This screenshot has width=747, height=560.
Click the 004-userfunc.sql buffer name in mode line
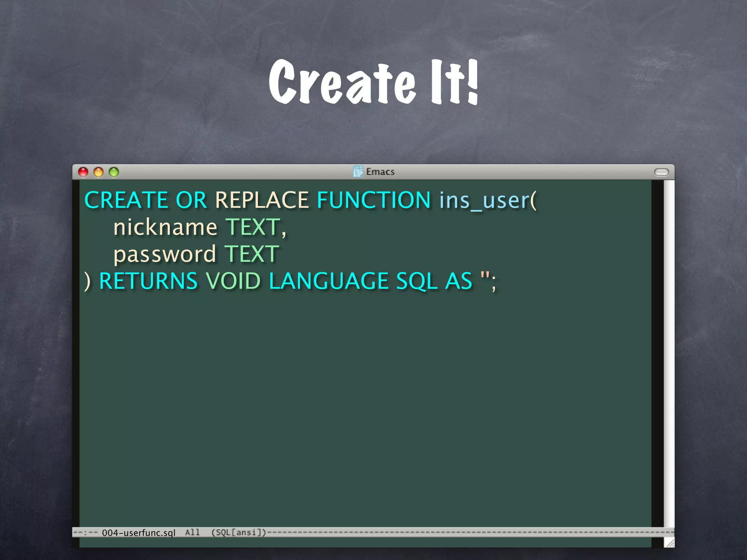coord(139,533)
